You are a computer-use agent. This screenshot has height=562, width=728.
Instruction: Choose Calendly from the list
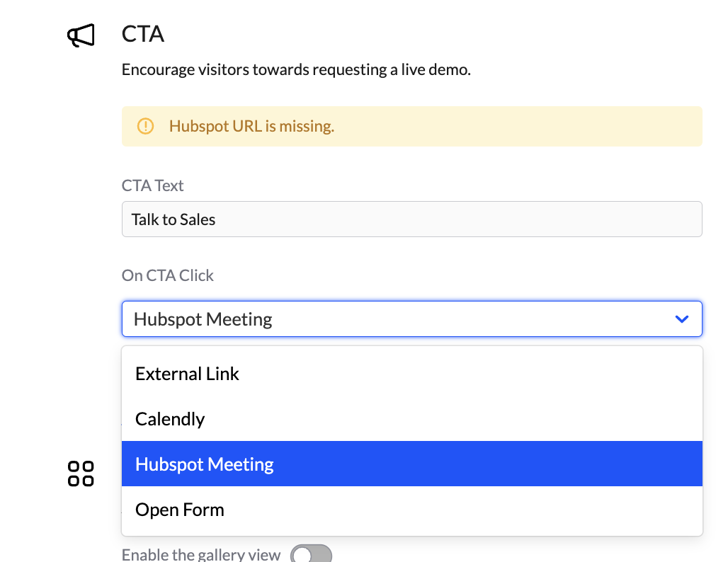pos(412,418)
